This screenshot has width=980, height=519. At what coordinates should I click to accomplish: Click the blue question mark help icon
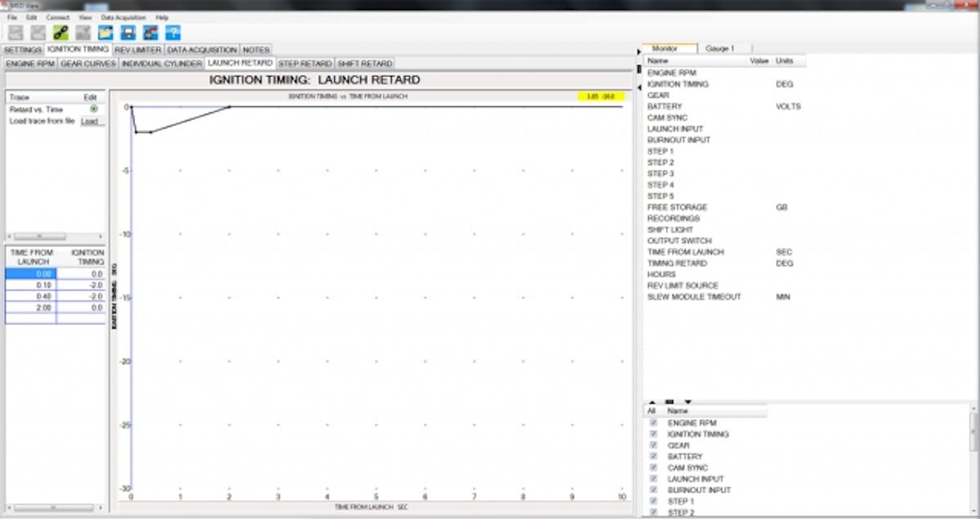[173, 33]
